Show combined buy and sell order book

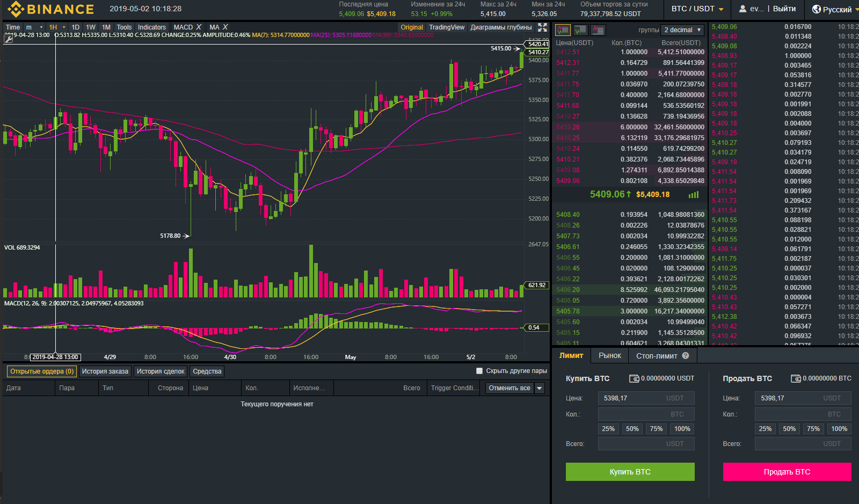click(563, 30)
